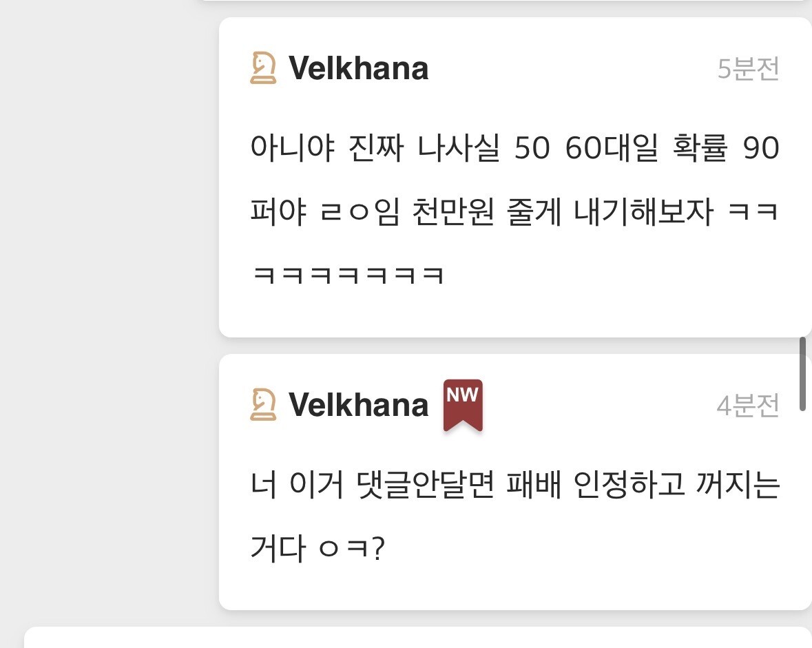Click the word 내기해보자

tap(644, 211)
